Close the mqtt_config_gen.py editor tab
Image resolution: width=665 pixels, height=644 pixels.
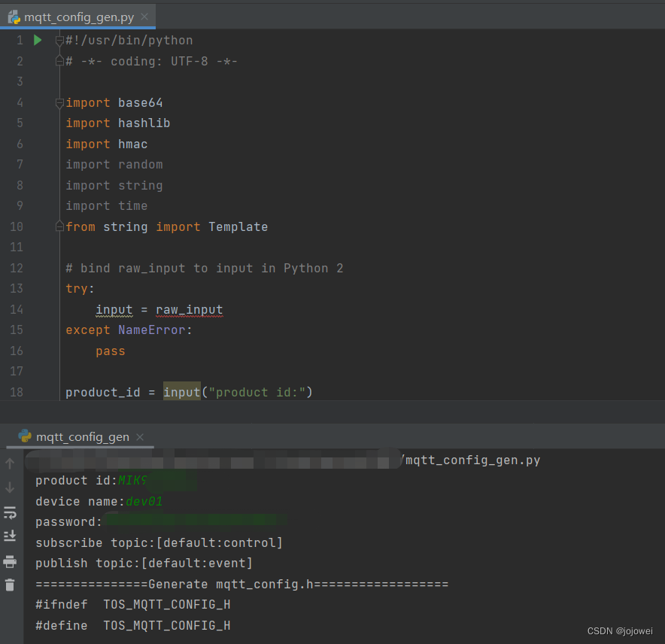144,17
